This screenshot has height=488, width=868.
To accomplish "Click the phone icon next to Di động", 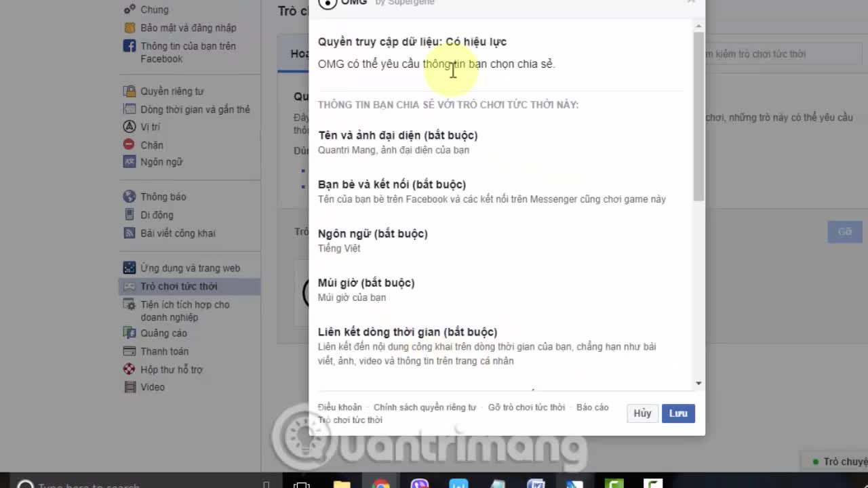I will coord(129,214).
